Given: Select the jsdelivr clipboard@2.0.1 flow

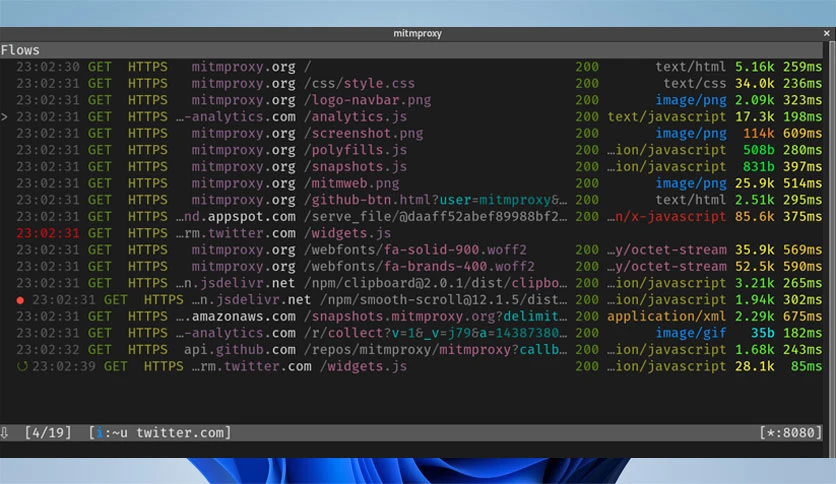Looking at the screenshot, I should coord(411,283).
